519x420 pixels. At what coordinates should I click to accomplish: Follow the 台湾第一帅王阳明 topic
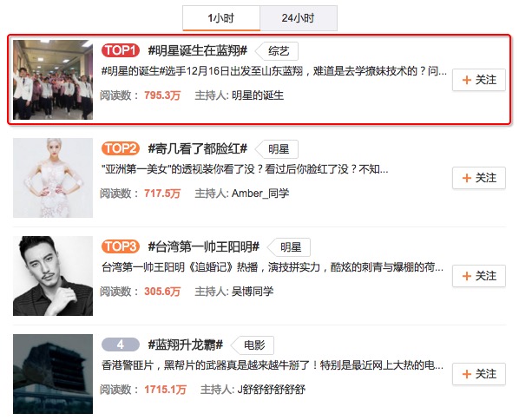pos(478,276)
